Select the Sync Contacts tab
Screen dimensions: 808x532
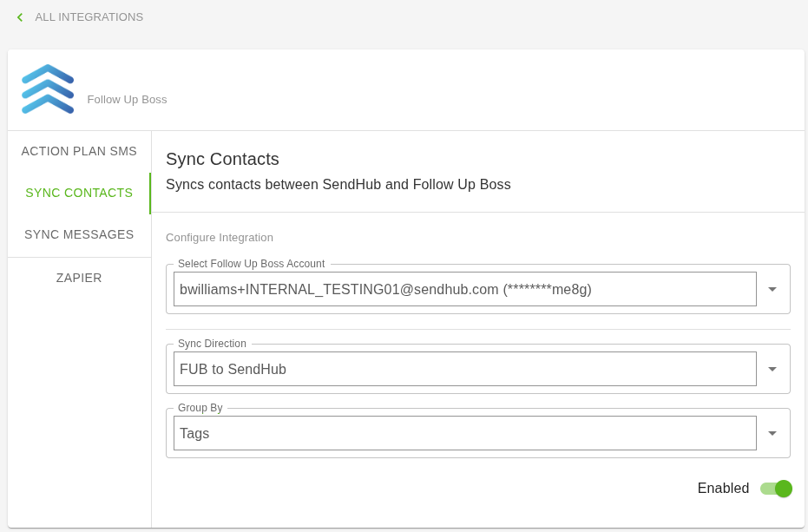coord(79,193)
